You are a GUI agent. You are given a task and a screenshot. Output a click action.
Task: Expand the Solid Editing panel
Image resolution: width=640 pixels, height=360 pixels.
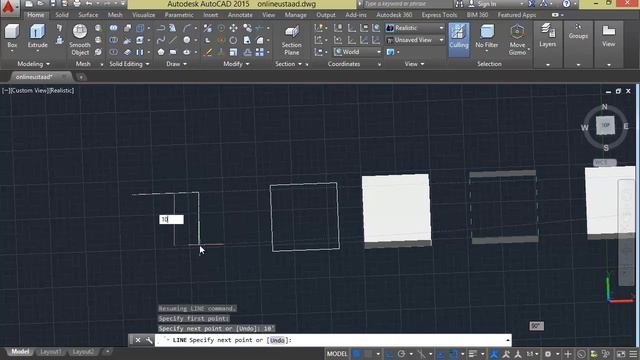click(129, 64)
